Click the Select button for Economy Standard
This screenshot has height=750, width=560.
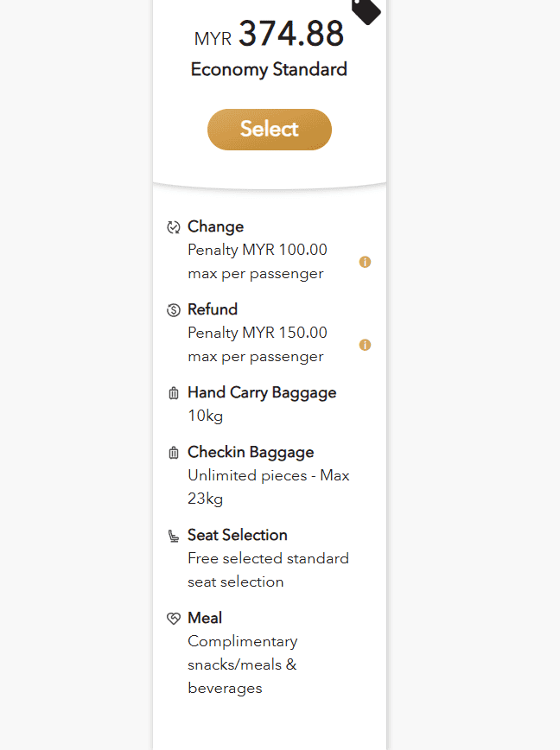click(x=270, y=129)
